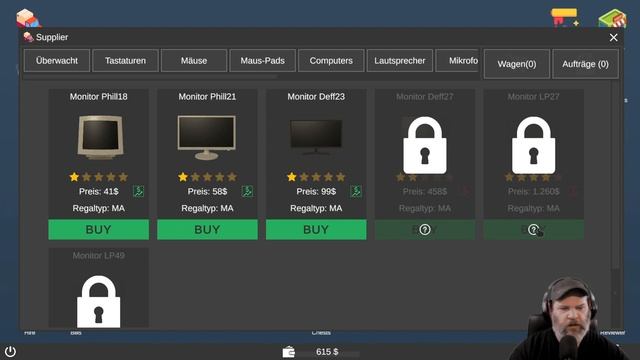Screen dimensions: 640x360
Task: Click the "Preis: 41$" price text
Action: 99,191
